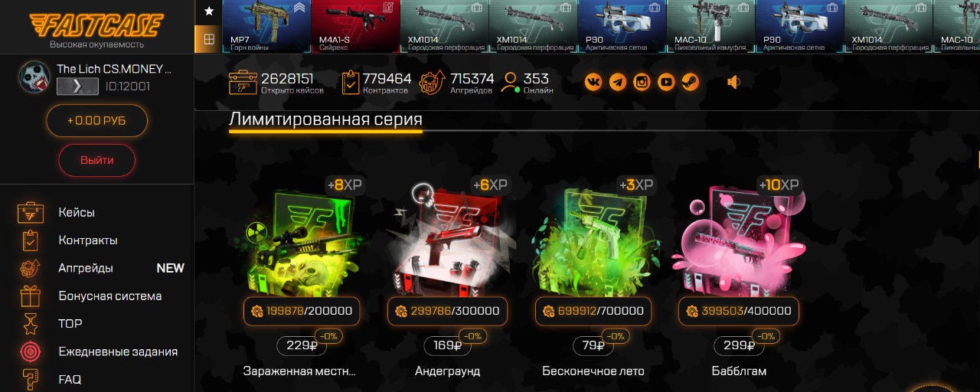The image size is (980, 392).
Task: Mute site sound with speaker icon
Action: tap(733, 81)
